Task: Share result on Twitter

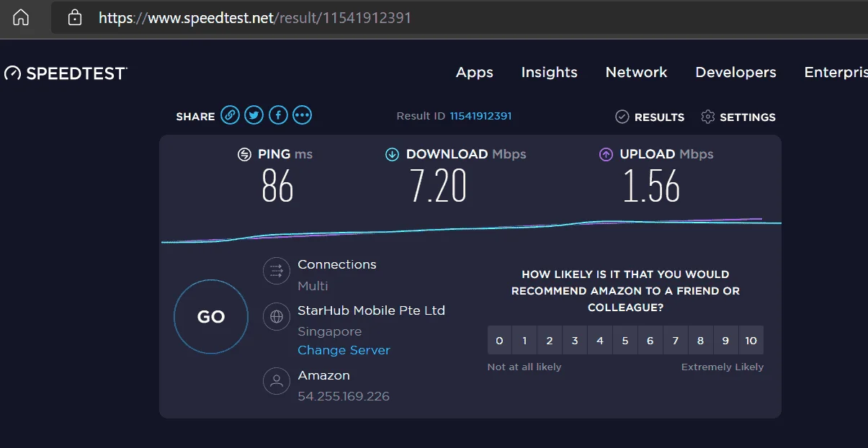Action: 254,115
